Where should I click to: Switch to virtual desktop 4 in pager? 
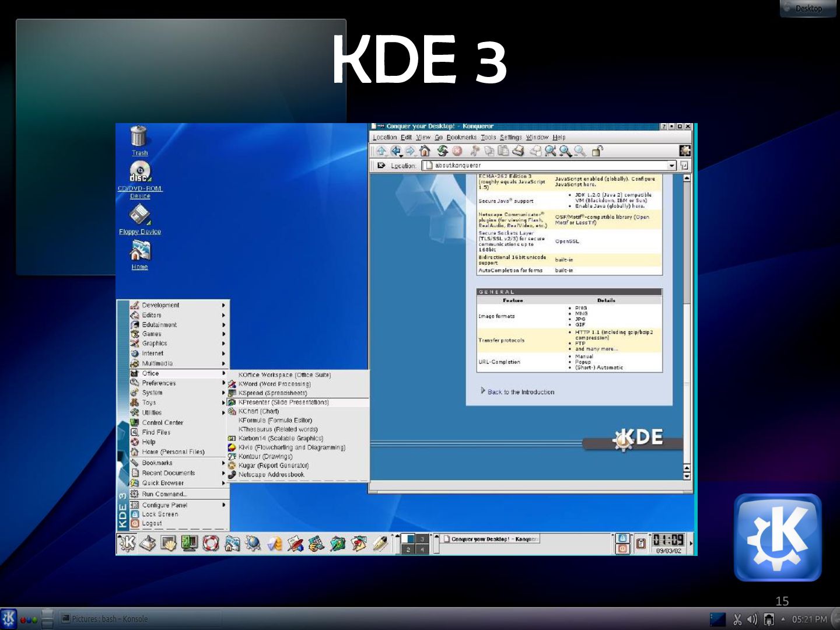point(422,549)
